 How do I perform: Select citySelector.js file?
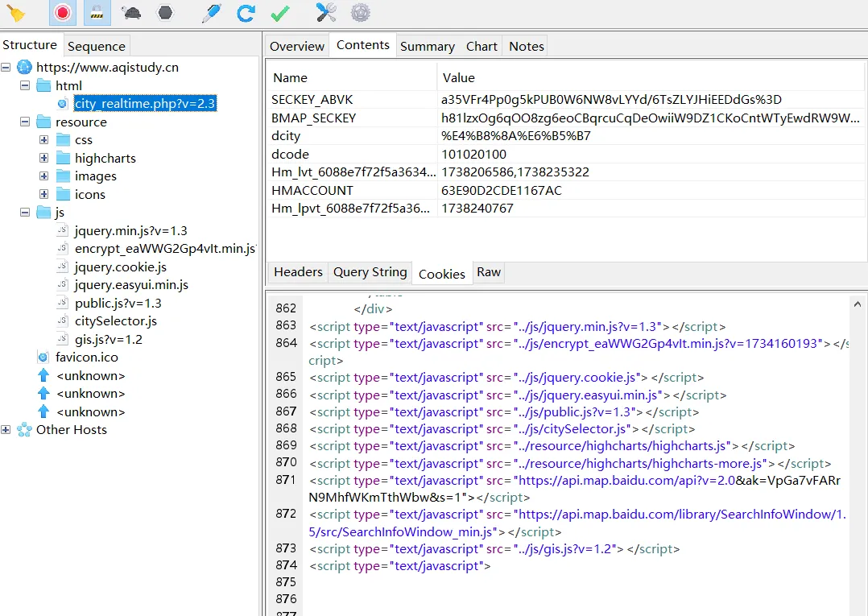[116, 321]
